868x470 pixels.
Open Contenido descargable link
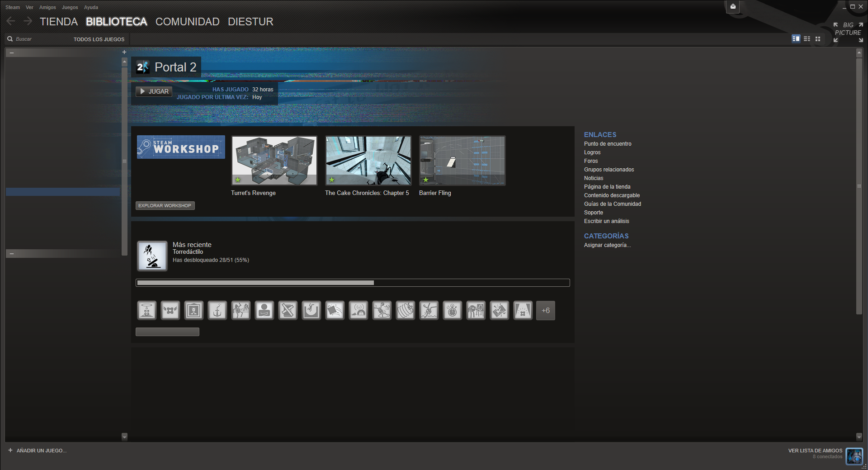click(x=612, y=195)
